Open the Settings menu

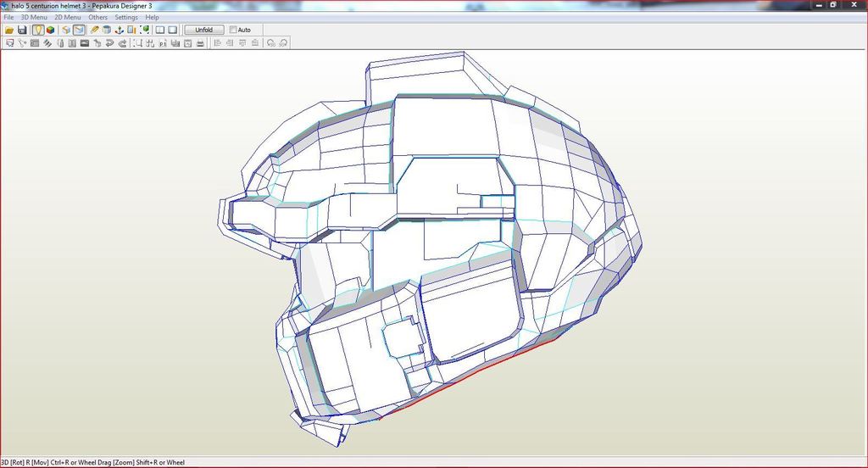click(126, 17)
